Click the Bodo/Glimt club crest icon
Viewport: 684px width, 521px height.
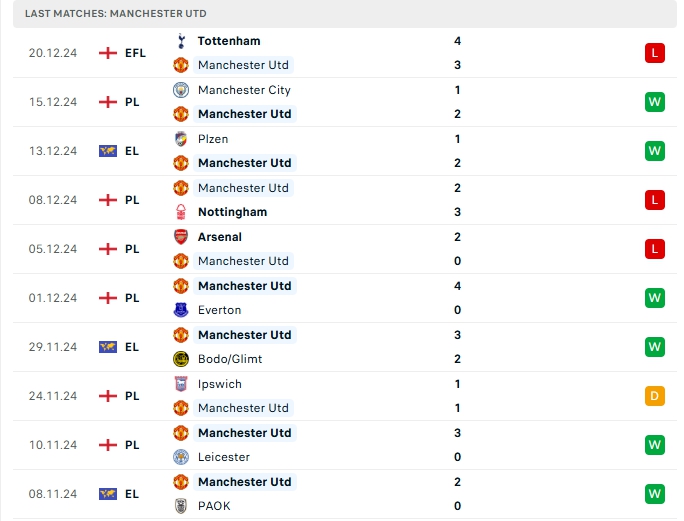pyautogui.click(x=181, y=359)
